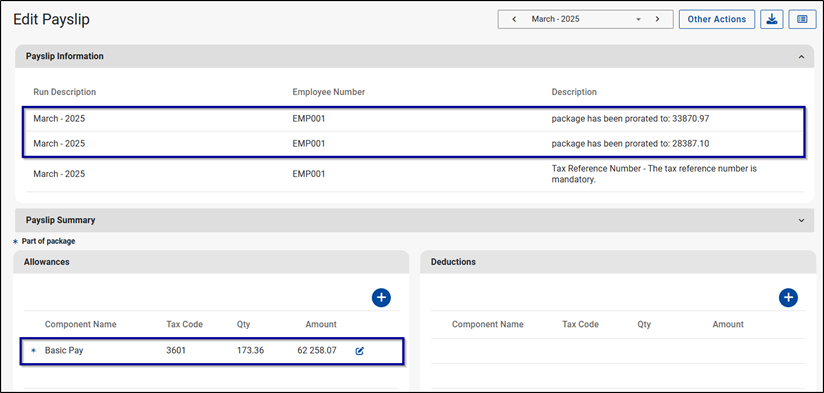Open the Other Actions menu
This screenshot has height=393, width=824.
[717, 19]
